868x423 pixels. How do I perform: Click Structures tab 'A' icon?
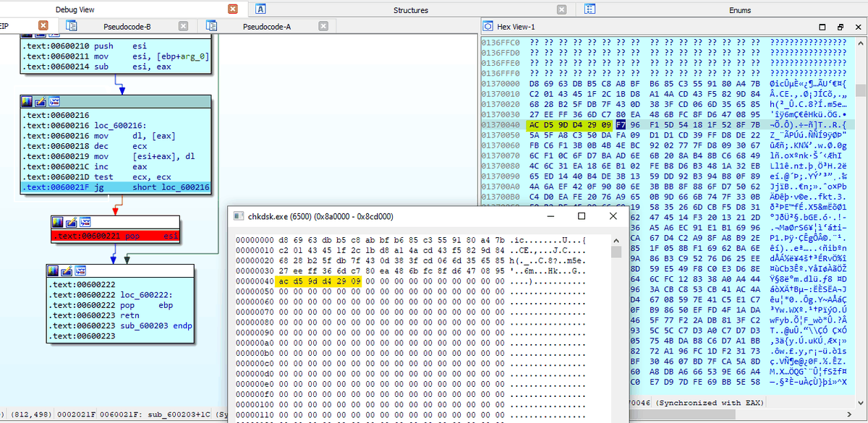pyautogui.click(x=261, y=9)
